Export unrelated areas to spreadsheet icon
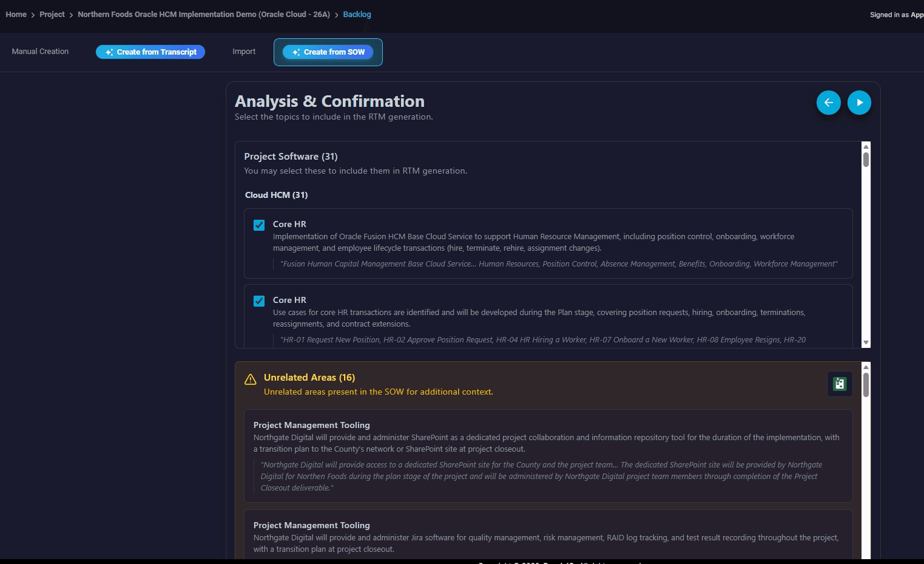 click(840, 384)
